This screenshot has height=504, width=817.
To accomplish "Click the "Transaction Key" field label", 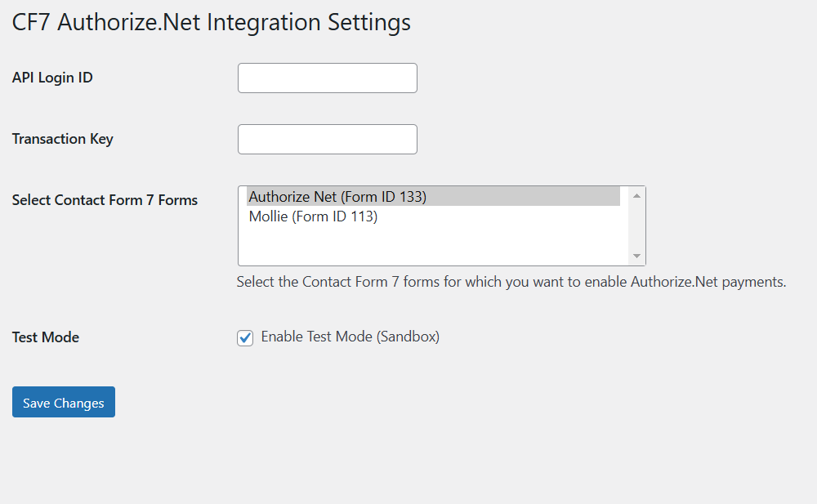I will [63, 140].
